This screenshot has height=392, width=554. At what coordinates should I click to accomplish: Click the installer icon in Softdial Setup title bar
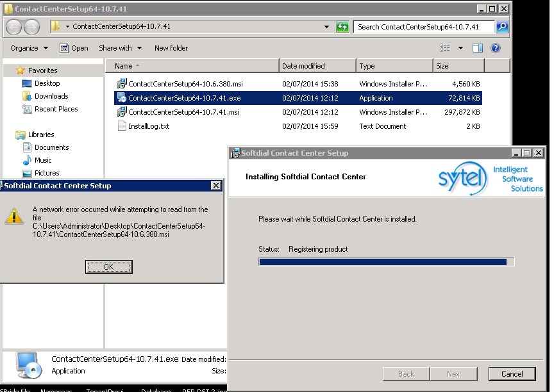pos(235,153)
